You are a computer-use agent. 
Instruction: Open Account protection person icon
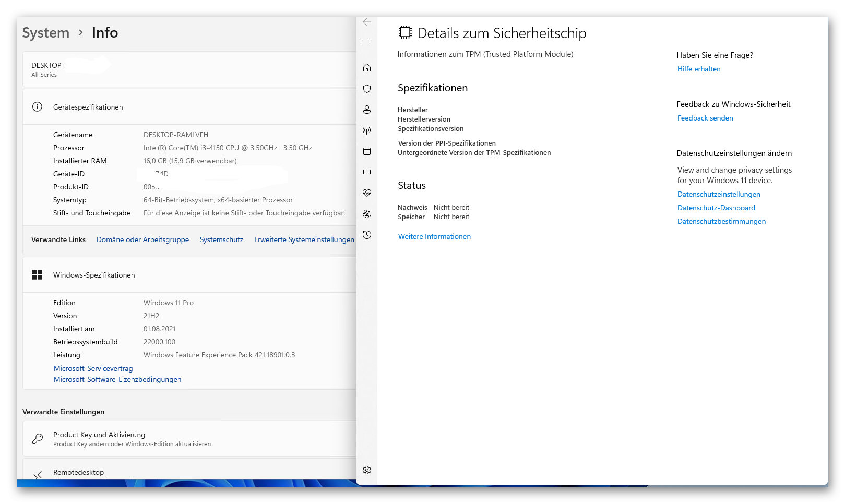point(367,110)
